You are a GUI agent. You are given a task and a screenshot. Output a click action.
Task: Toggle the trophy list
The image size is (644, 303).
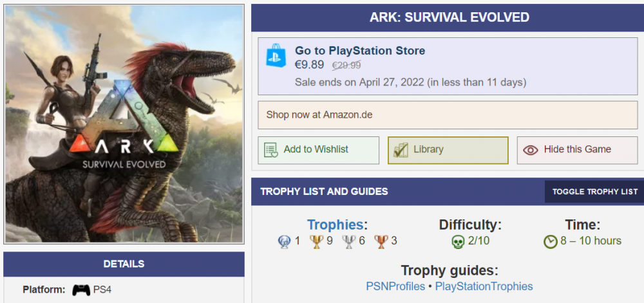coord(594,192)
